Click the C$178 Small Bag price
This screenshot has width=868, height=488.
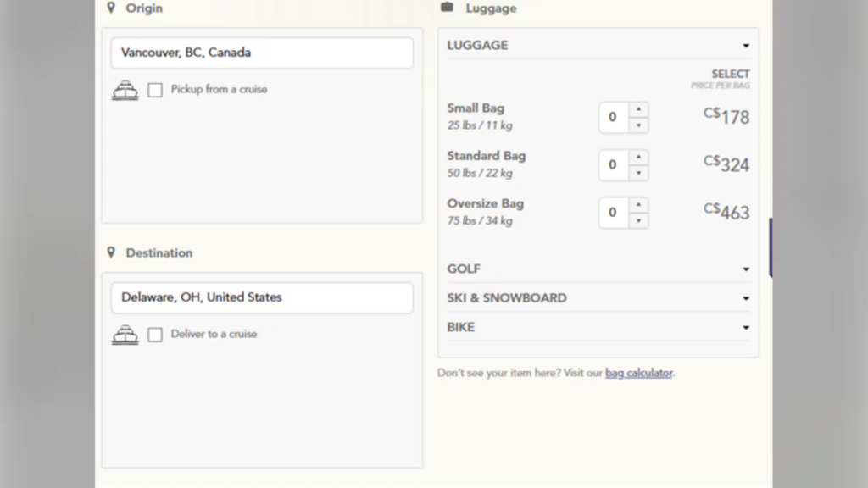(x=726, y=116)
